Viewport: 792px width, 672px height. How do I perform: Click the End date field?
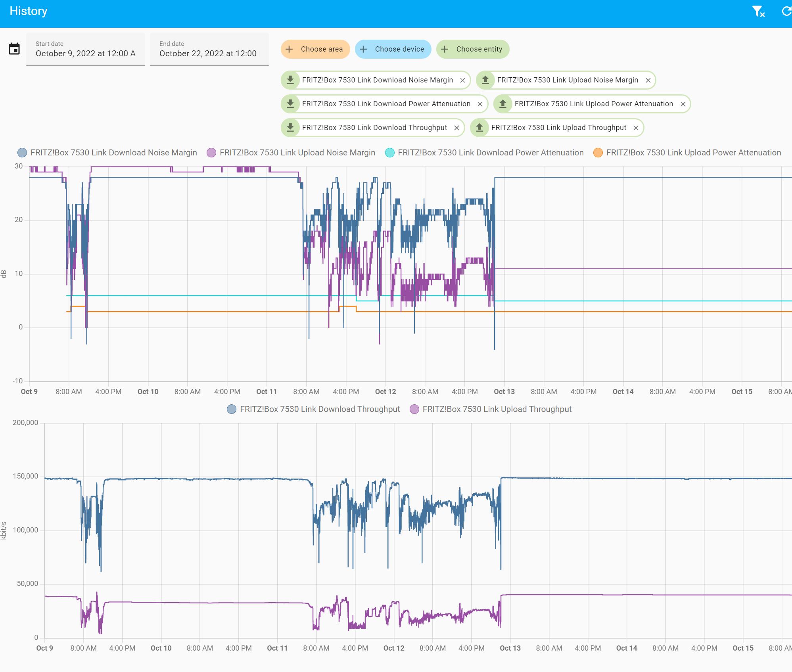coord(209,49)
